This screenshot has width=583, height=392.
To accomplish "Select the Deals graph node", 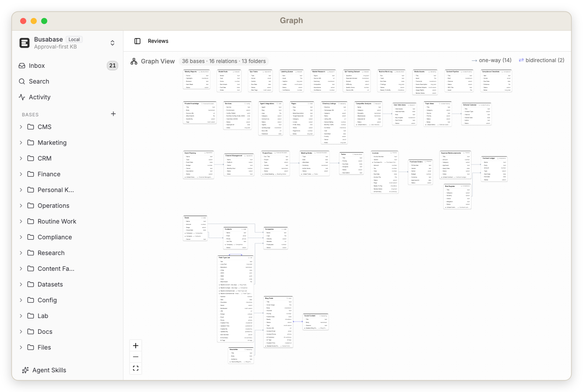I will click(195, 228).
